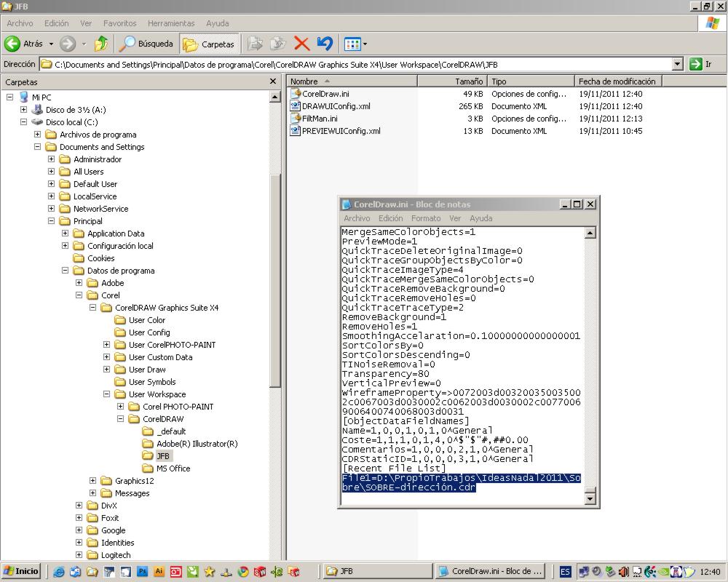This screenshot has width=728, height=582.
Task: Sort by the Nombre column header
Action: pos(352,81)
